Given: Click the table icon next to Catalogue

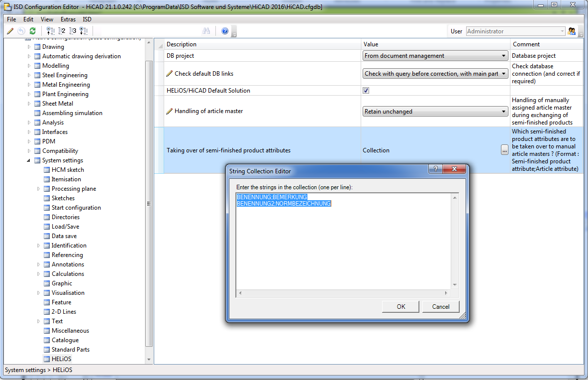Looking at the screenshot, I should pos(46,340).
